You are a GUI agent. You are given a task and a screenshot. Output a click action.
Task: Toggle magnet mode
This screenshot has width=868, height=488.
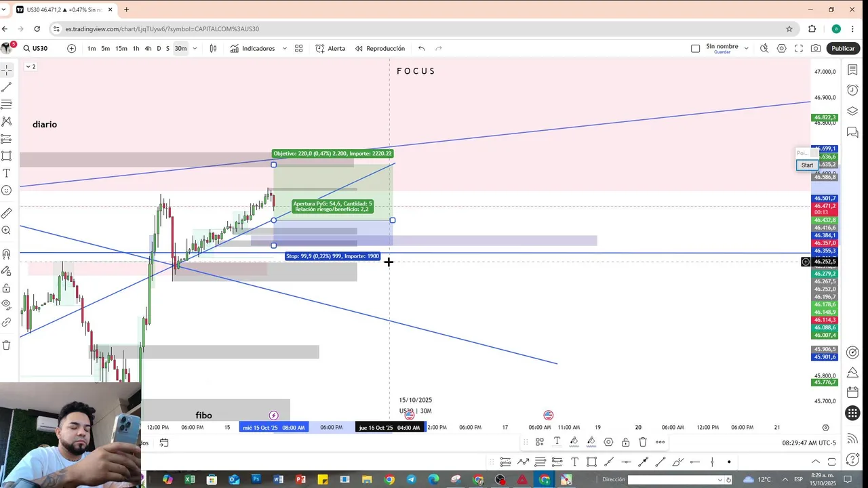[7, 254]
